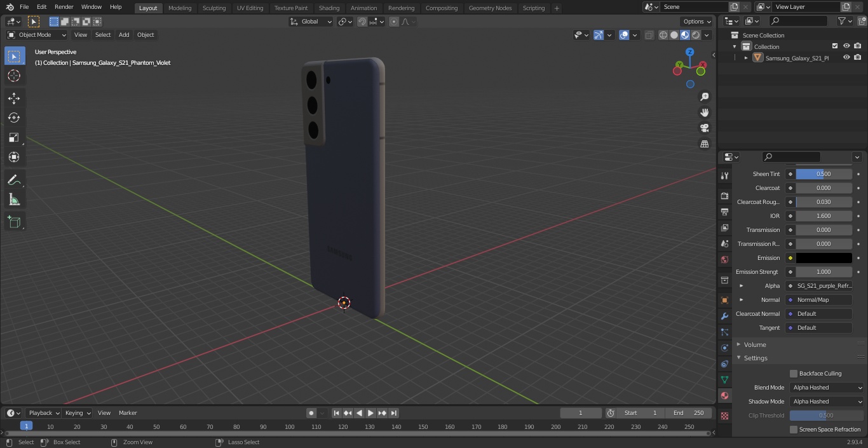This screenshot has width=868, height=448.
Task: Add a new workspace with plus button
Action: (557, 8)
